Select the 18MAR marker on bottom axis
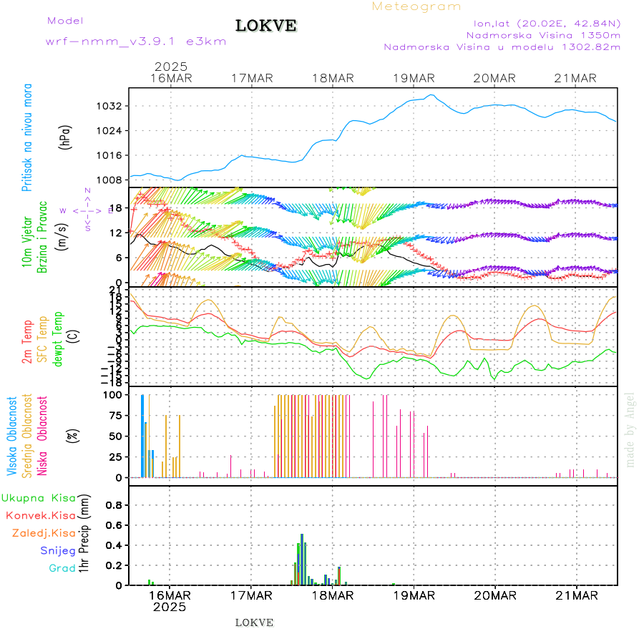The height and width of the screenshot is (644, 644). pyautogui.click(x=332, y=595)
